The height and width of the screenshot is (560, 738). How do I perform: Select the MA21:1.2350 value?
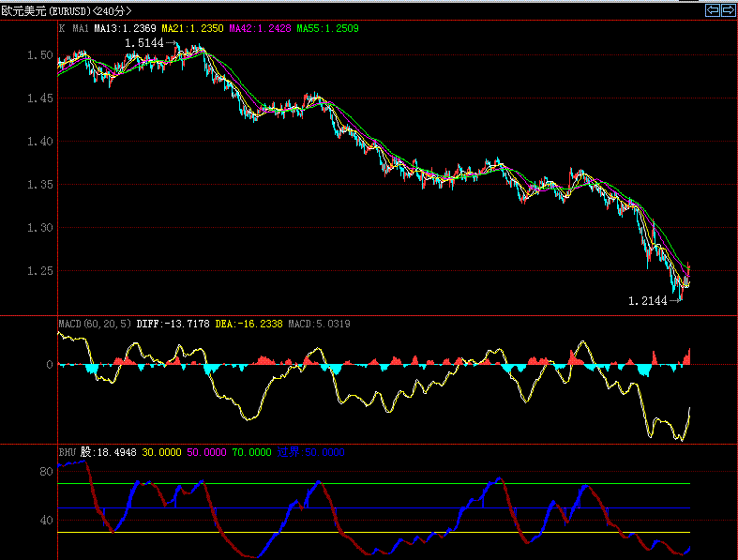pyautogui.click(x=192, y=29)
